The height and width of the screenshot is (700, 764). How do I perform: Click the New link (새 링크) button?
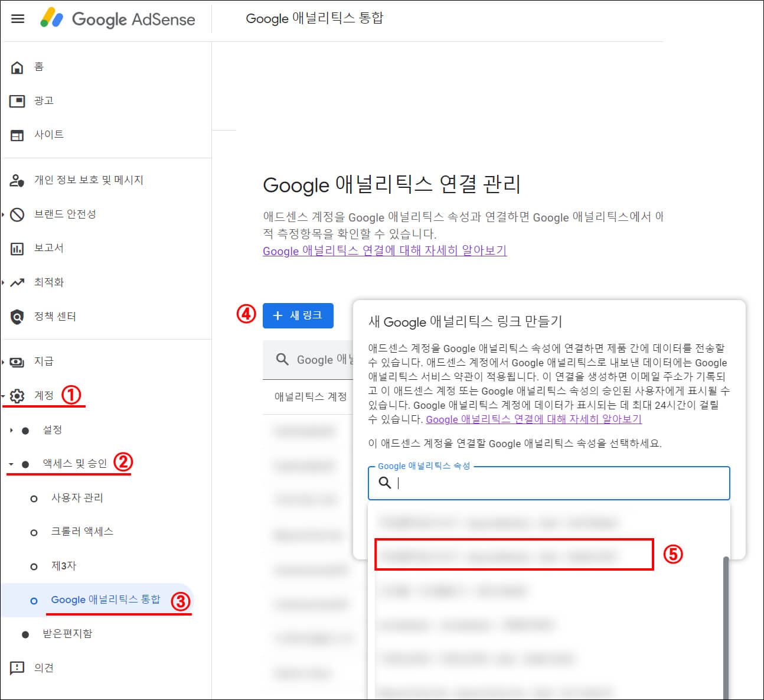click(298, 315)
